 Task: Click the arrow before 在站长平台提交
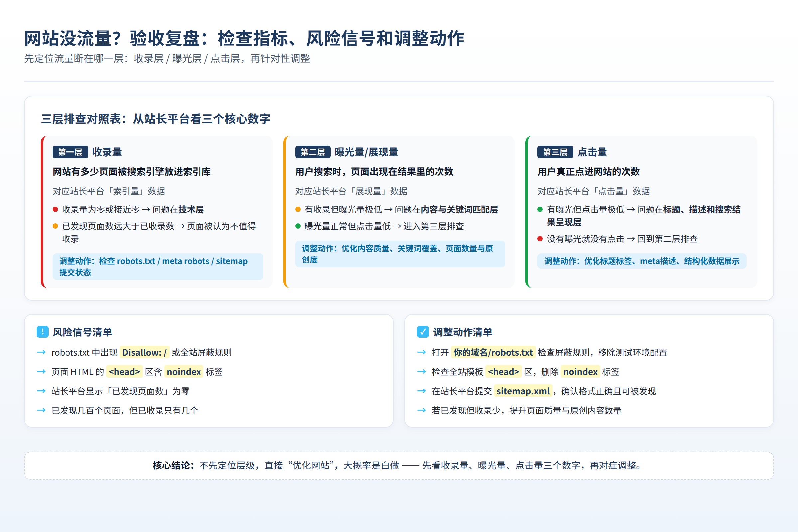point(422,391)
